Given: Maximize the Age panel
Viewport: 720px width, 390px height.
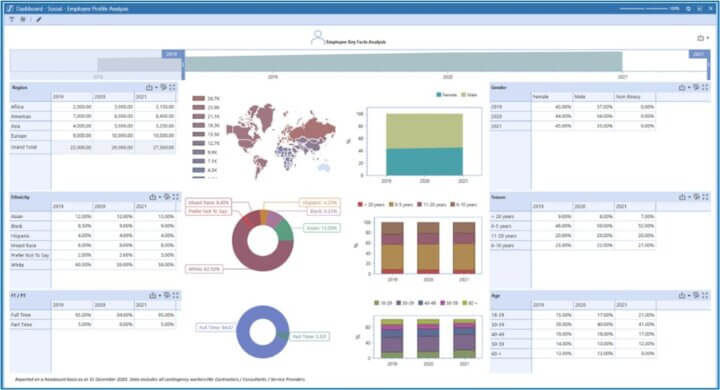Looking at the screenshot, I should click(705, 295).
